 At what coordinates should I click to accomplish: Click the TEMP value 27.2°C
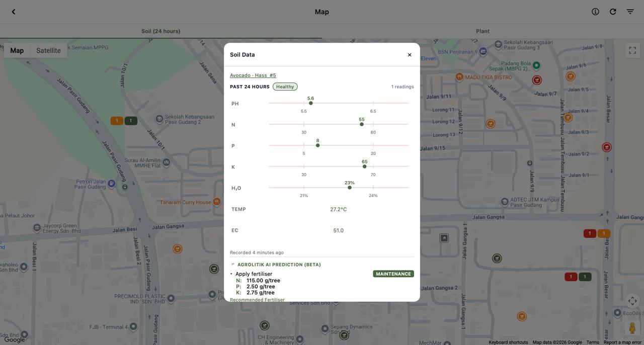(338, 209)
